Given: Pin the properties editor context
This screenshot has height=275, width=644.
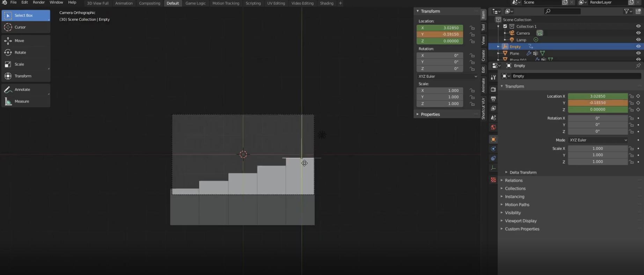Looking at the screenshot, I should pos(638,66).
